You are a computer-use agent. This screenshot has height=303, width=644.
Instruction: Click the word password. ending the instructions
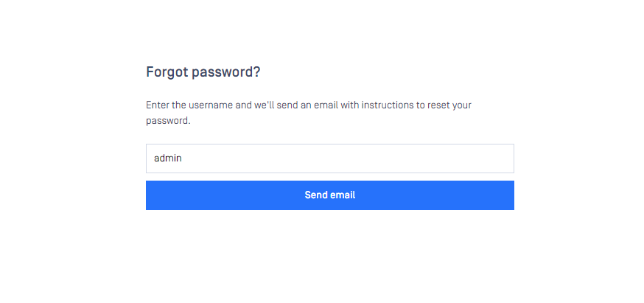[169, 122]
